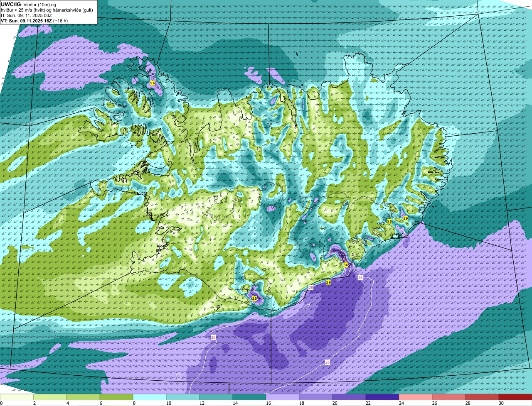Click the olive green 6–8 legend swatch
This screenshot has width=532, height=406.
(116, 397)
